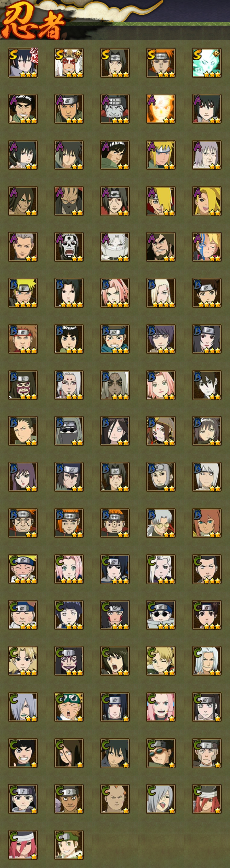Pick B-rank Kabuto with round glasses
This screenshot has height=868, width=230.
[161, 523]
